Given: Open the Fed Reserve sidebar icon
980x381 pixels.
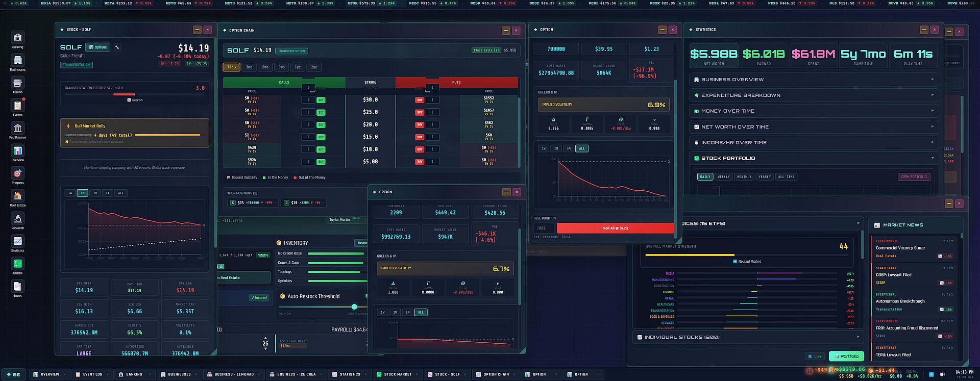Looking at the screenshot, I should 18,129.
